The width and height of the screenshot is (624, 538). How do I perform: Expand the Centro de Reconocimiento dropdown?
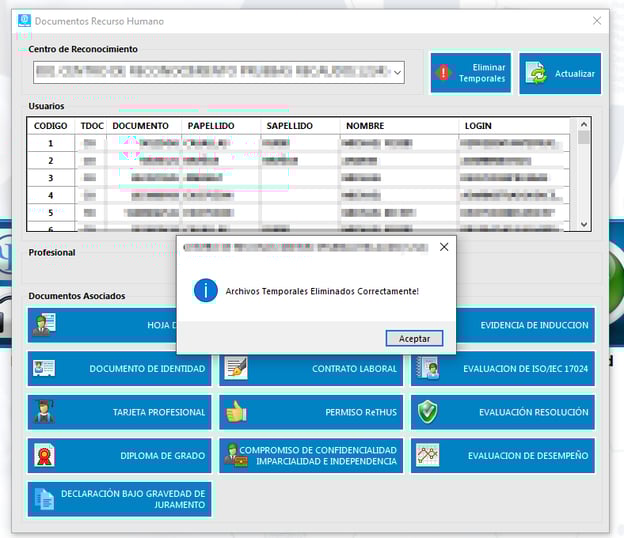(397, 72)
